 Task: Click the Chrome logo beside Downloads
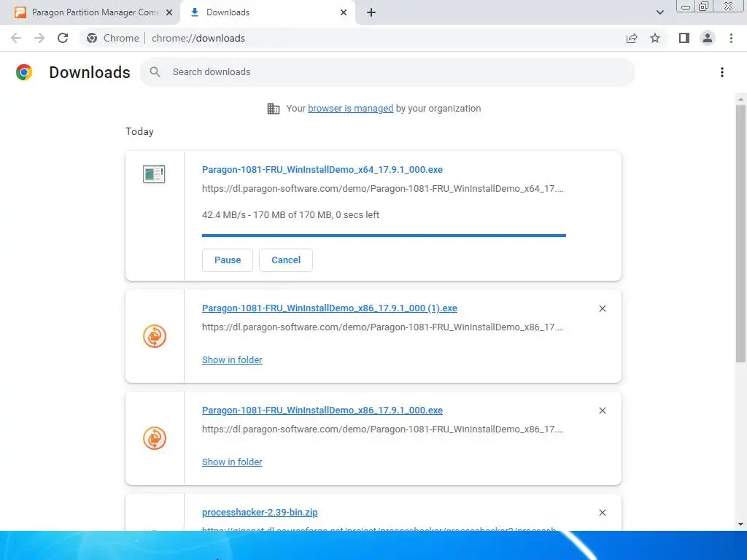click(24, 72)
